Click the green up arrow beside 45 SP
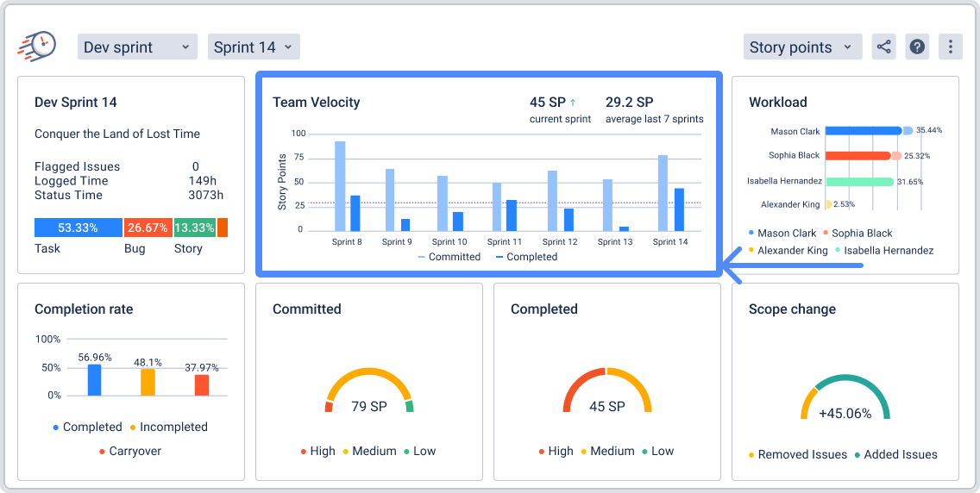Viewport: 980px width, 493px height. (x=573, y=103)
